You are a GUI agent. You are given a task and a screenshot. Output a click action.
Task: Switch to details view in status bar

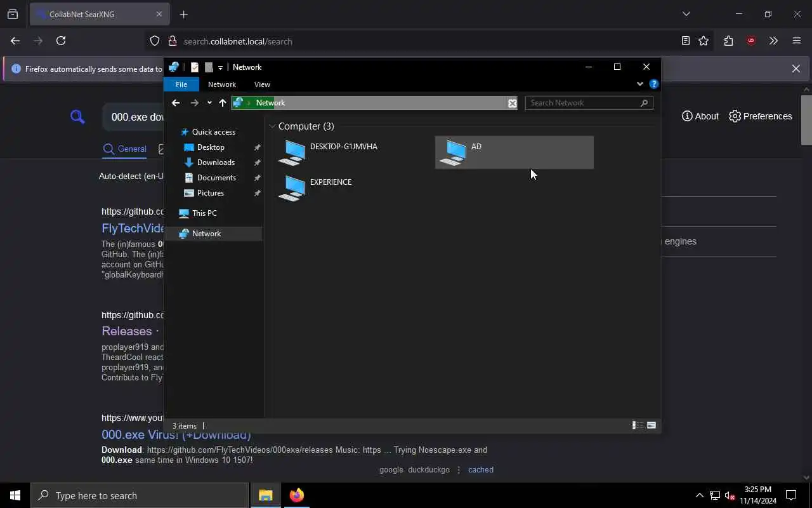pos(638,425)
